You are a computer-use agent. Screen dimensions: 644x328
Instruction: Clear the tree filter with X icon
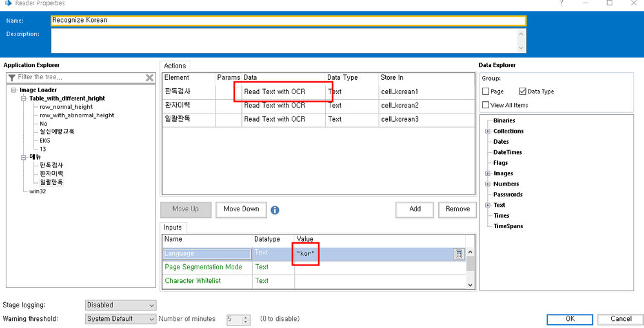click(x=150, y=78)
